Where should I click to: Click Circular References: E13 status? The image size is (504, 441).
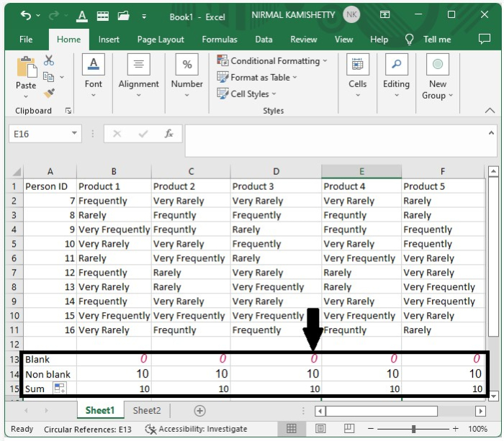tap(88, 429)
